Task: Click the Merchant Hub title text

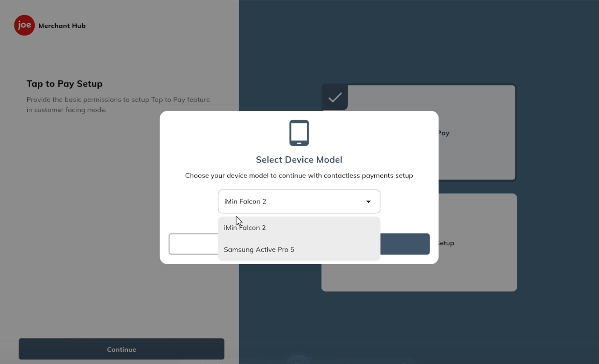Action: (62, 26)
